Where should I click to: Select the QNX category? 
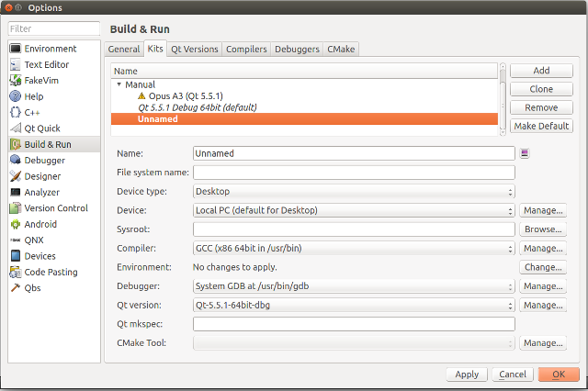(54, 240)
